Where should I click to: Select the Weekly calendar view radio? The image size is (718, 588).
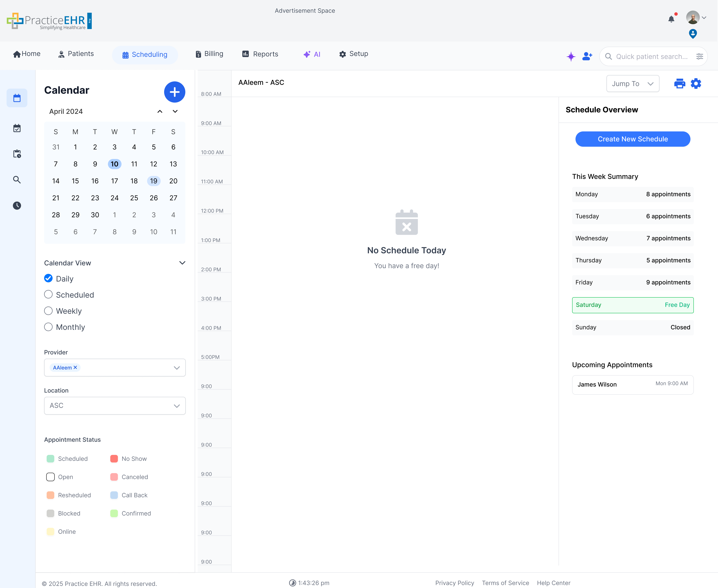click(49, 311)
